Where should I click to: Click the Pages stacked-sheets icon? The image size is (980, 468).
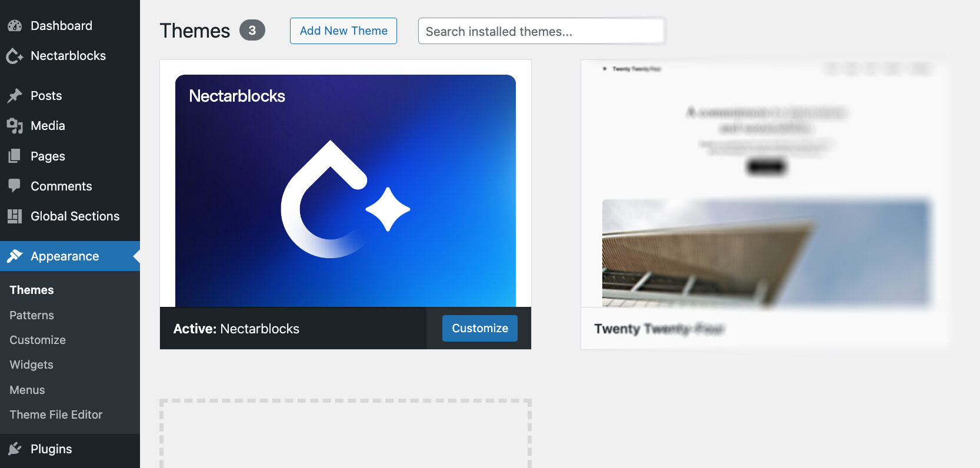(15, 156)
